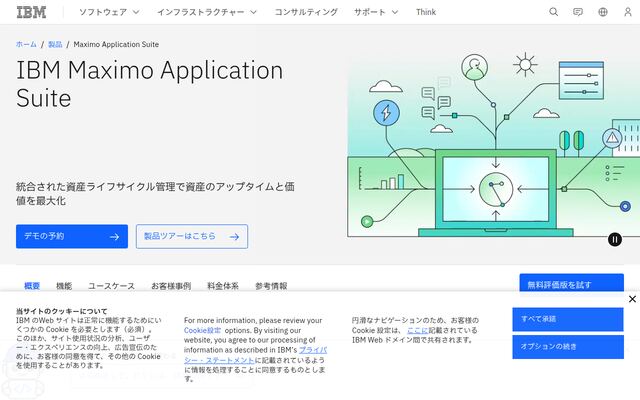Go to 製品 breadcrumb link
Screen dimensions: 640x400
pyautogui.click(x=55, y=44)
